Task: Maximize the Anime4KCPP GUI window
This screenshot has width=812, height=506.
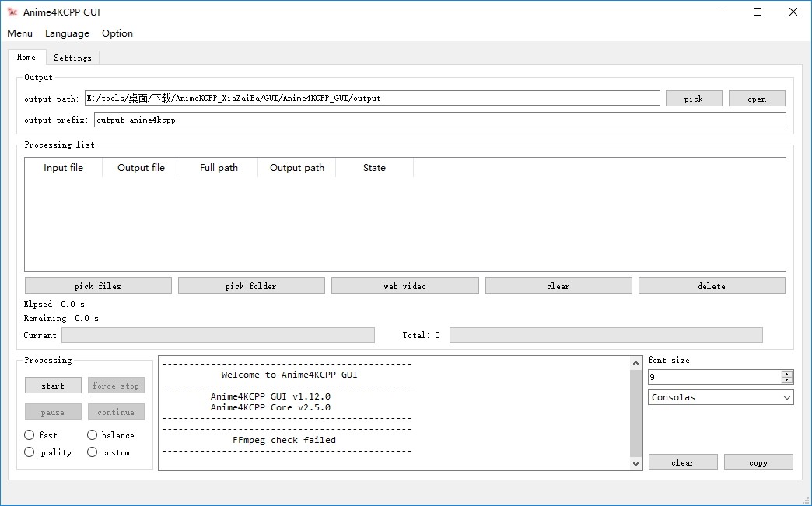Action: [x=758, y=12]
